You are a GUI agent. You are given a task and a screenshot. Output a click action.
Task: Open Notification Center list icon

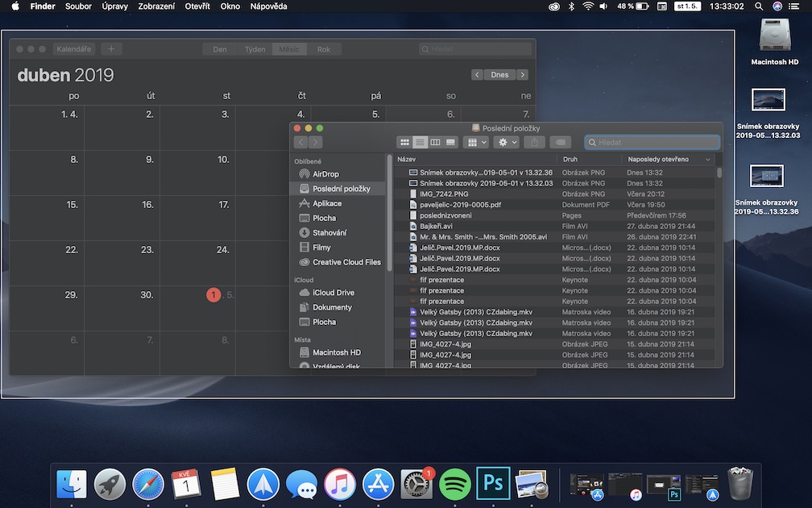(793, 6)
